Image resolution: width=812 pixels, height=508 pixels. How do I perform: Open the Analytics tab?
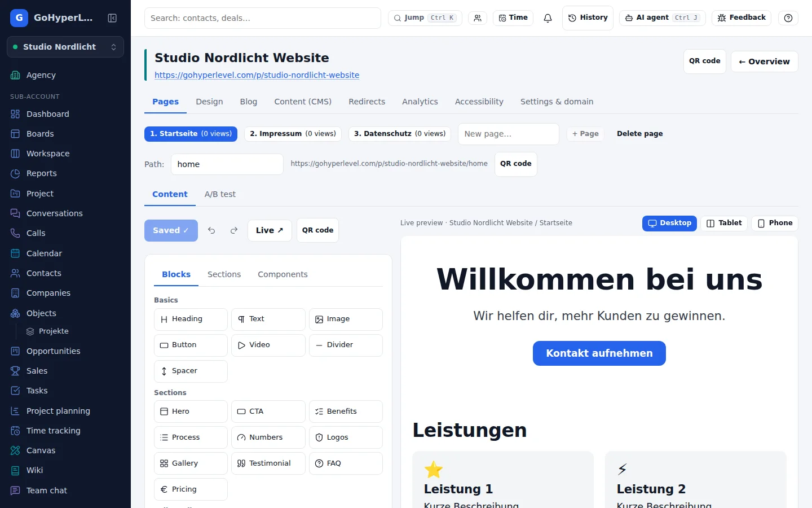pos(420,102)
